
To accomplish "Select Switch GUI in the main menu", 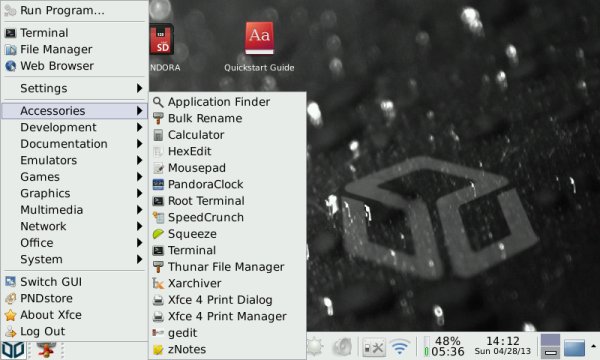I will 75,282.
